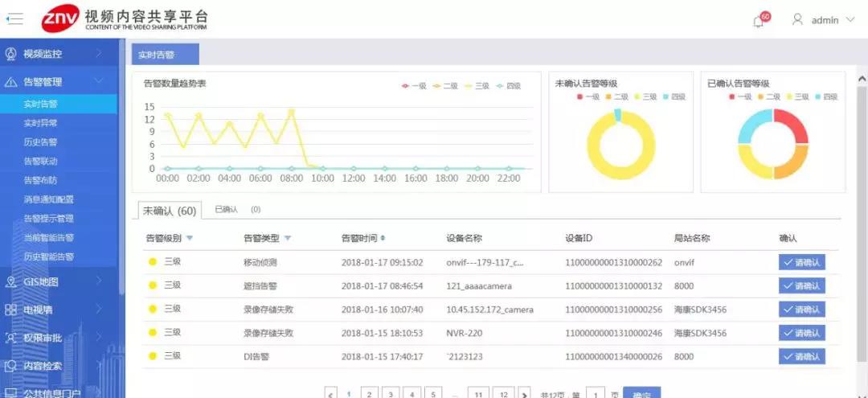Open the notification bell with 60 badge
The height and width of the screenshot is (398, 868).
(x=758, y=21)
